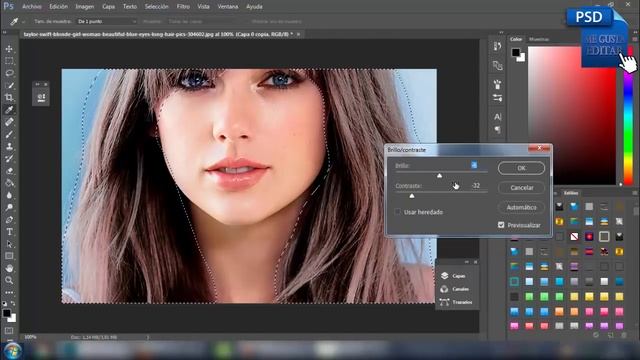Screen dimensions: 640x360
Task: Click the hue spectrum strip in Color panel
Action: [x=628, y=116]
